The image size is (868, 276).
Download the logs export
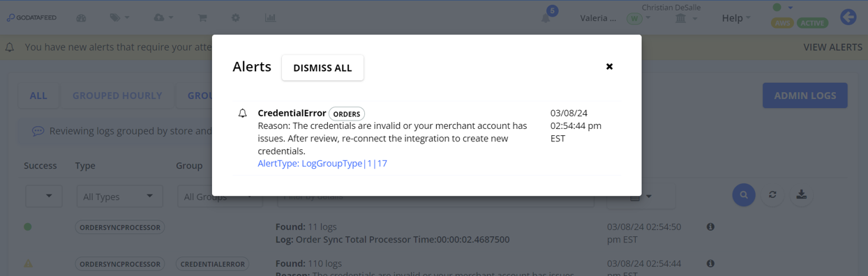(802, 194)
